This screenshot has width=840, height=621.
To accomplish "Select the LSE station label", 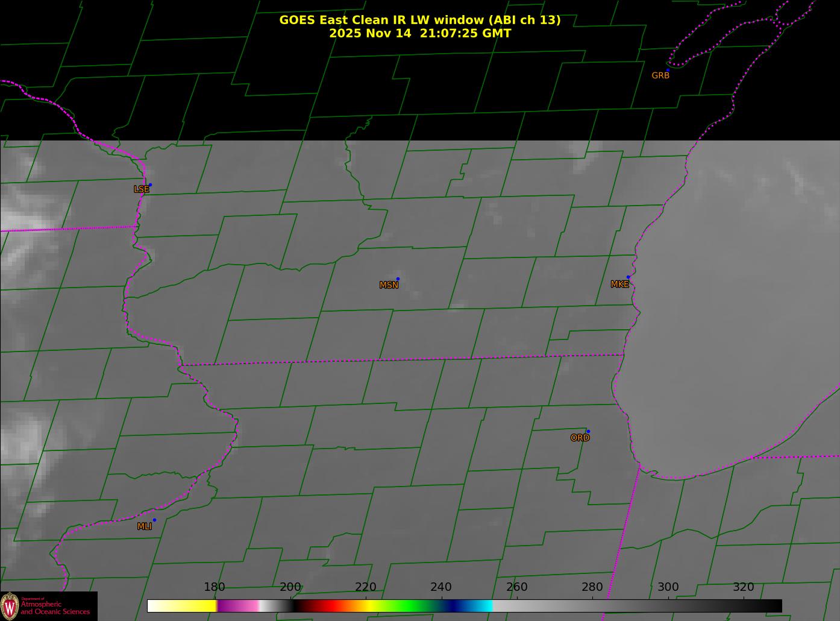I will [141, 189].
